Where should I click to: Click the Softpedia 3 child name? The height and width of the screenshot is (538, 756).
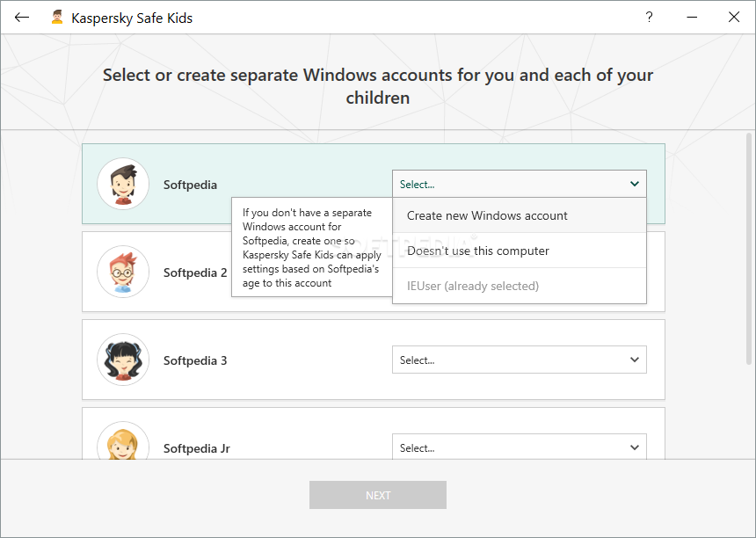coord(195,360)
